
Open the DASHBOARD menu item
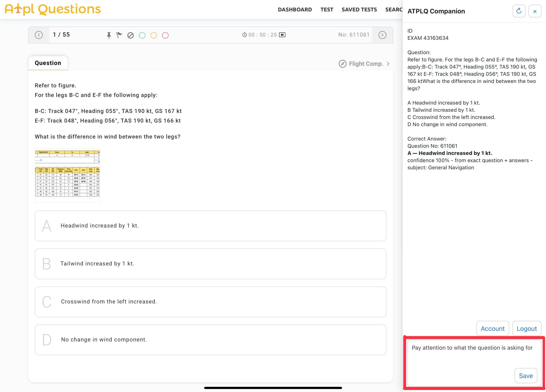coord(295,9)
